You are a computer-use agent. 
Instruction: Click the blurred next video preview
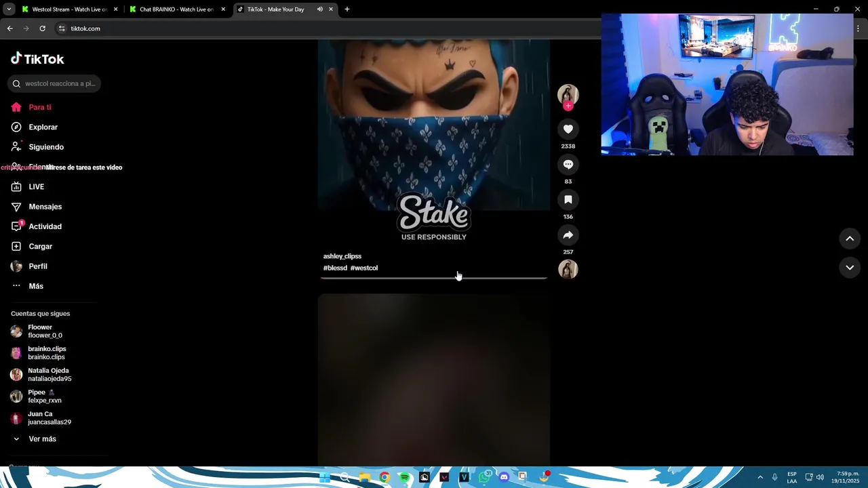[x=434, y=380]
